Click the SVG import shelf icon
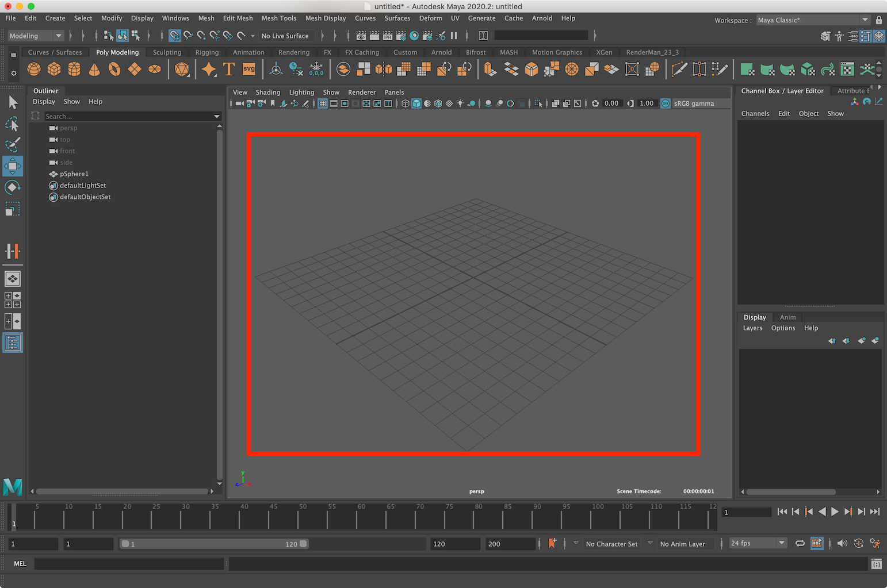The width and height of the screenshot is (887, 588). (x=249, y=70)
